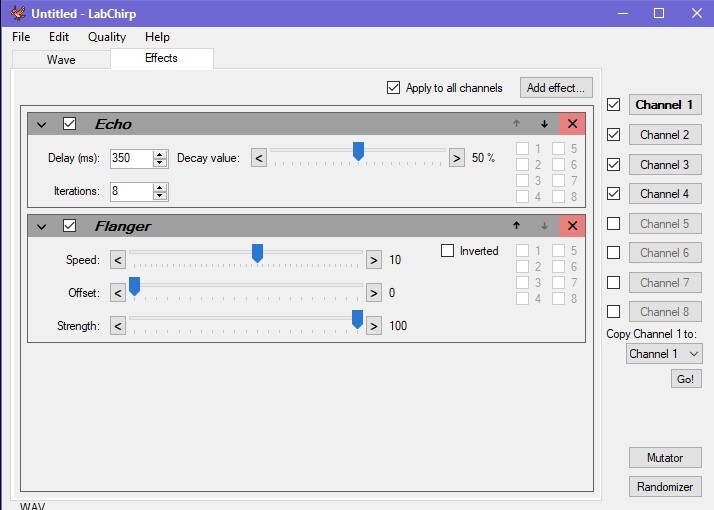Image resolution: width=714 pixels, height=510 pixels.
Task: Click the Delay (ms) spinner up arrow
Action: (160, 155)
